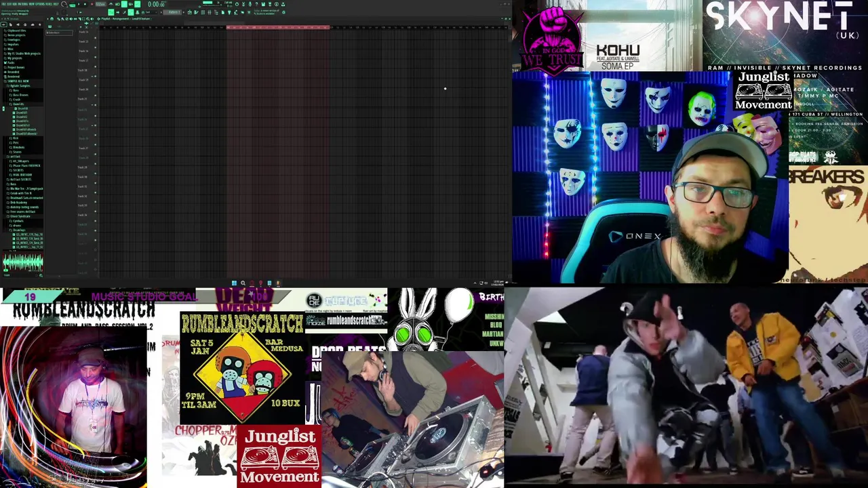Toggle the metronome icon

pos(111,4)
